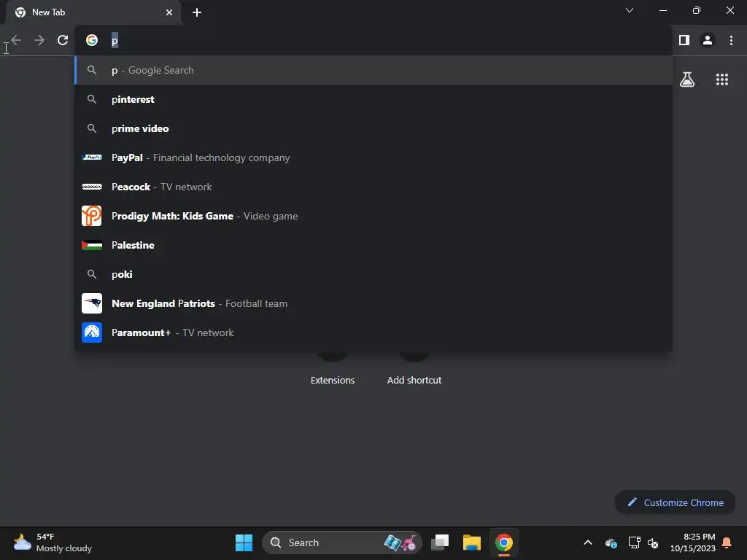
Task: Click the Paramount+ logo icon
Action: click(x=92, y=332)
